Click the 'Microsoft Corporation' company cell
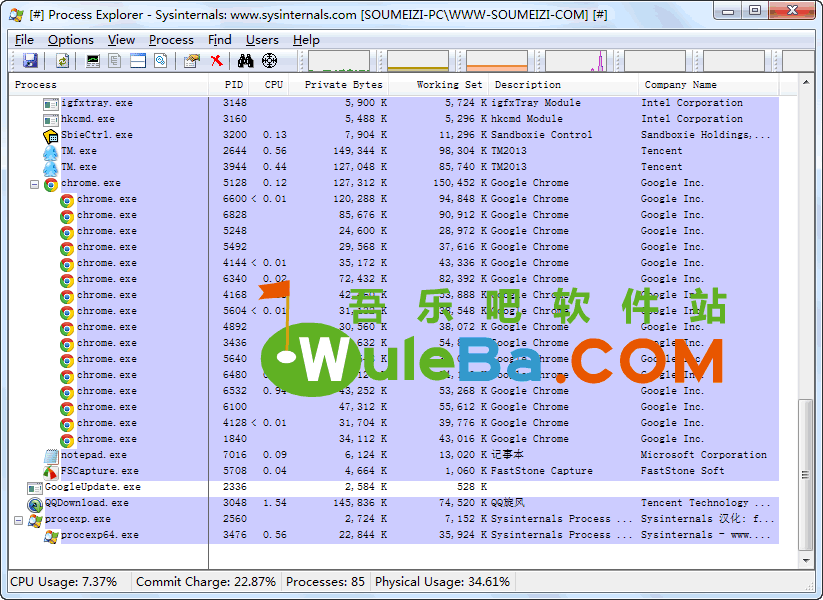The height and width of the screenshot is (600, 823). (703, 455)
